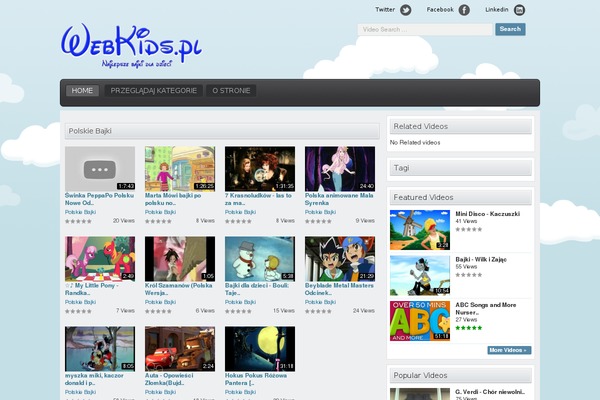The width and height of the screenshot is (600, 400).
Task: Open Bajki Wilk i Zając featured thumbnail
Action: pyautogui.click(x=420, y=275)
